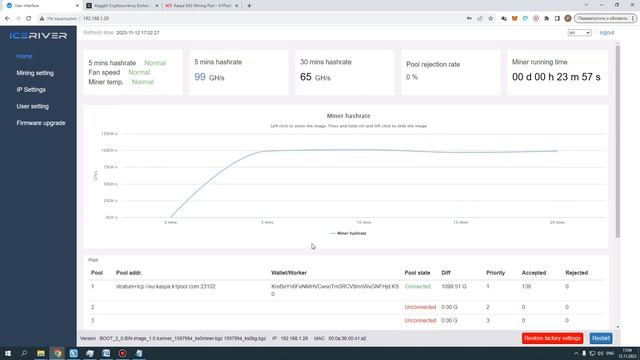640x360 pixels.
Task: Click the address bar showing 192.168.1.28
Action: [253, 18]
